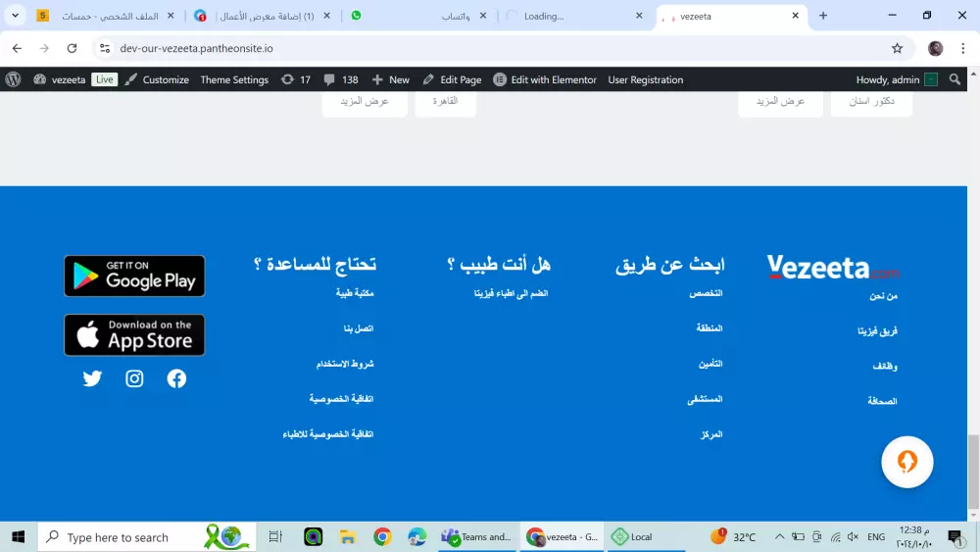This screenshot has width=980, height=552.
Task: Click the فريق فيزيتا footer link
Action: [x=877, y=330]
